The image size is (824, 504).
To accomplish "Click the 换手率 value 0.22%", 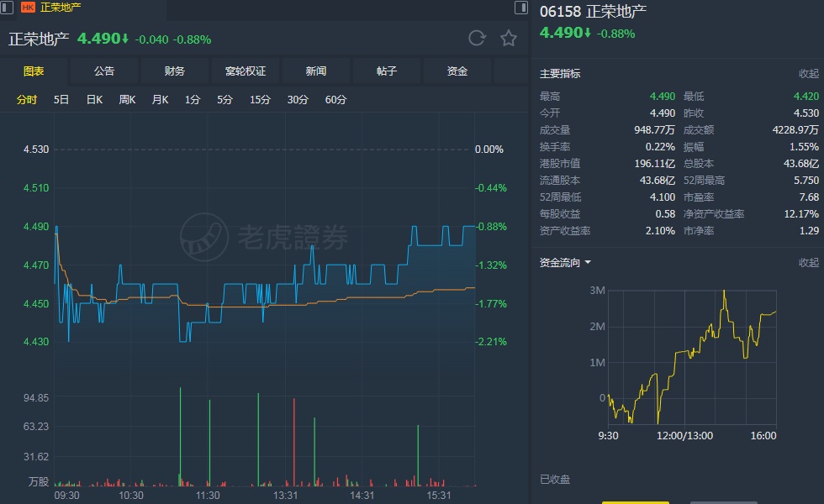I will click(x=660, y=146).
